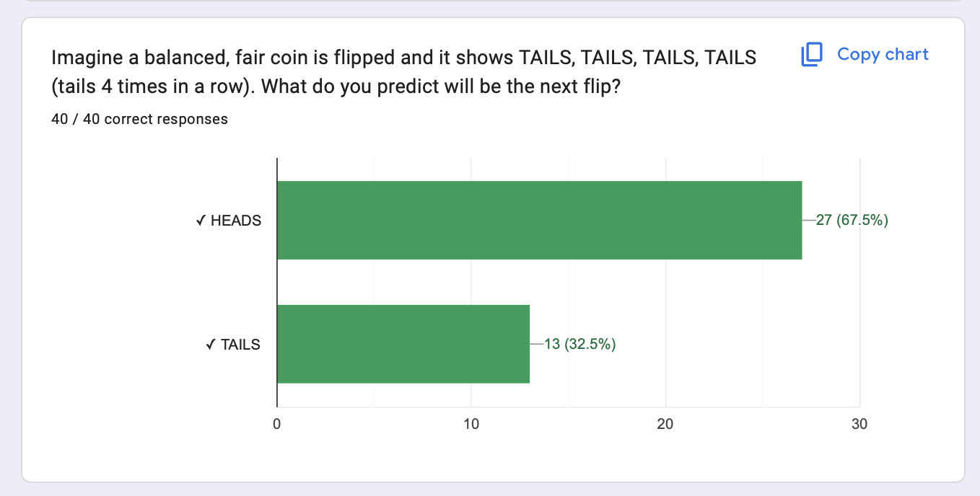Click the "Copy chart" text label
The image size is (980, 496).
point(883,55)
